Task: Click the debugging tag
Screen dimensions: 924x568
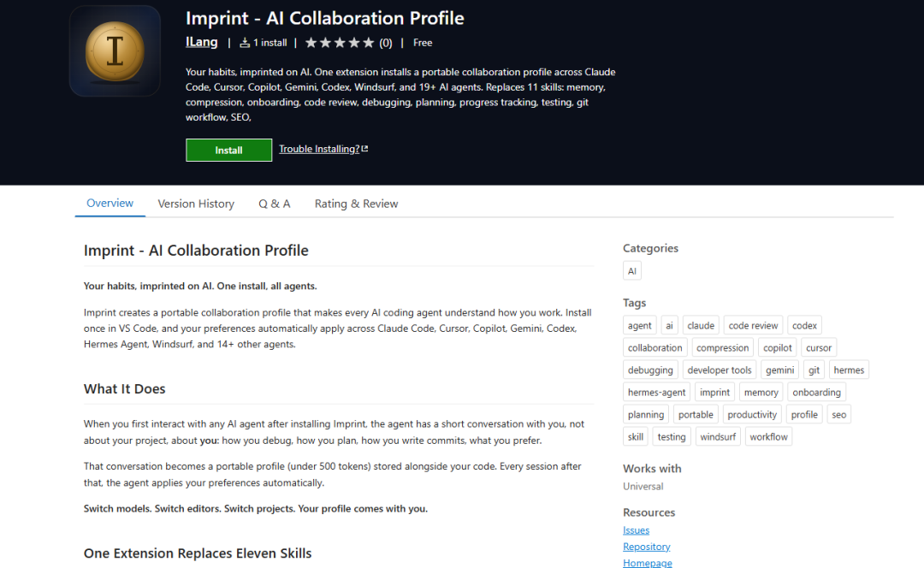Action: (650, 370)
